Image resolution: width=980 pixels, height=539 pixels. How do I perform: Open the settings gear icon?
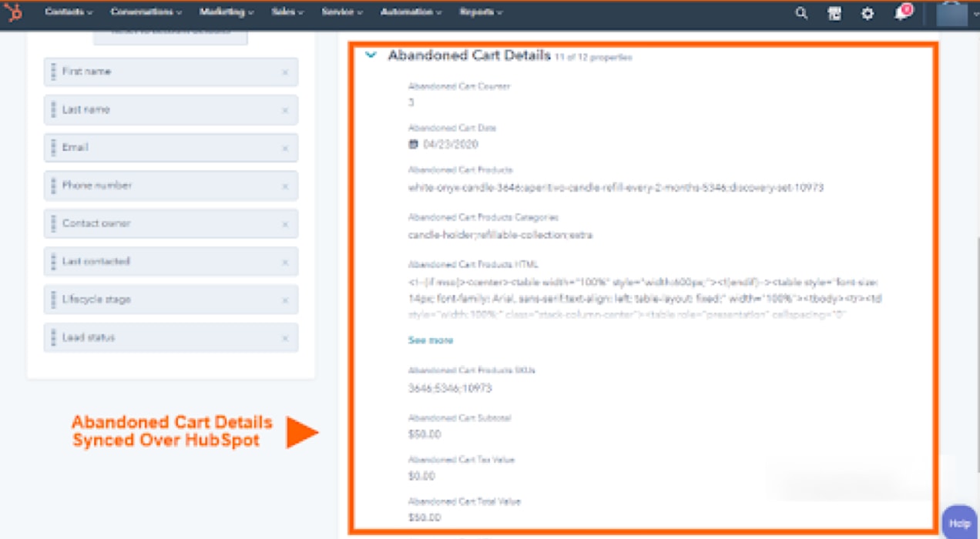pyautogui.click(x=868, y=13)
